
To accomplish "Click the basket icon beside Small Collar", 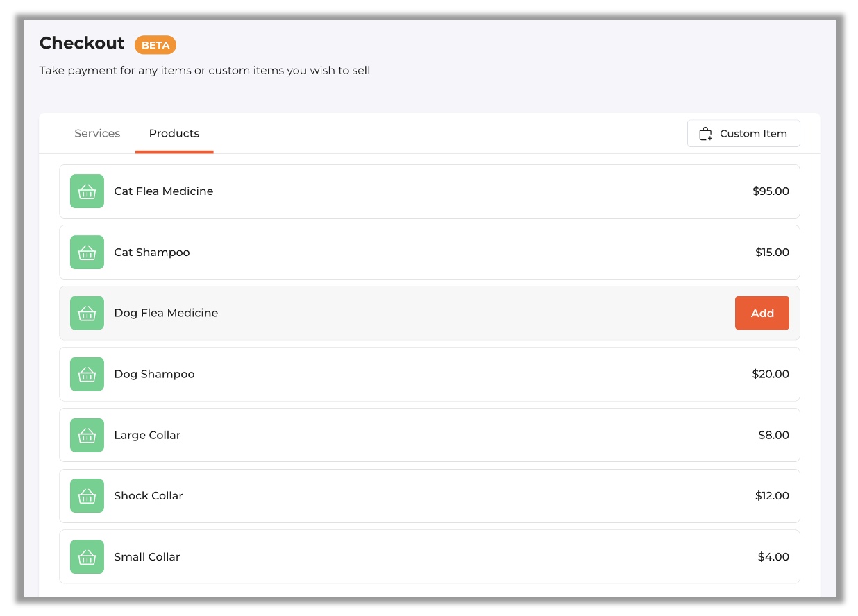I will [87, 557].
